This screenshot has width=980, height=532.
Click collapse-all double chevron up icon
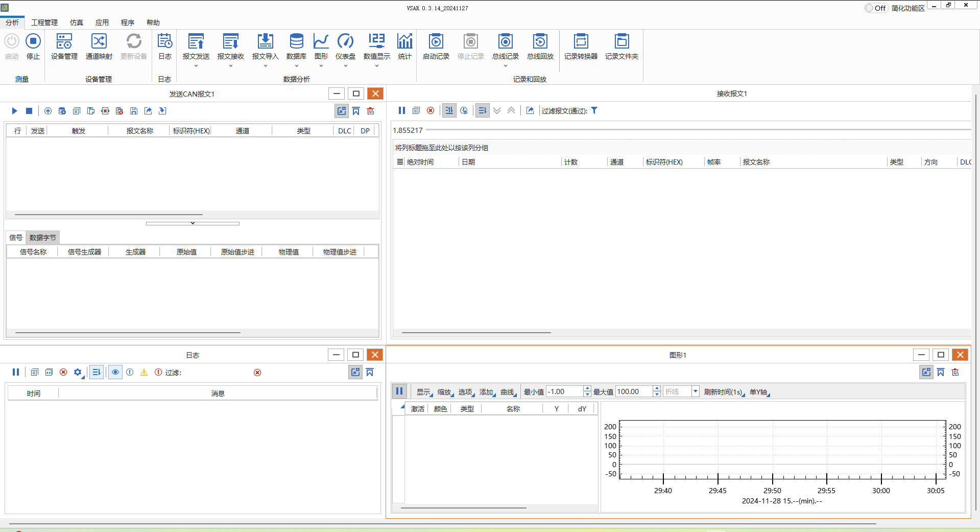511,110
